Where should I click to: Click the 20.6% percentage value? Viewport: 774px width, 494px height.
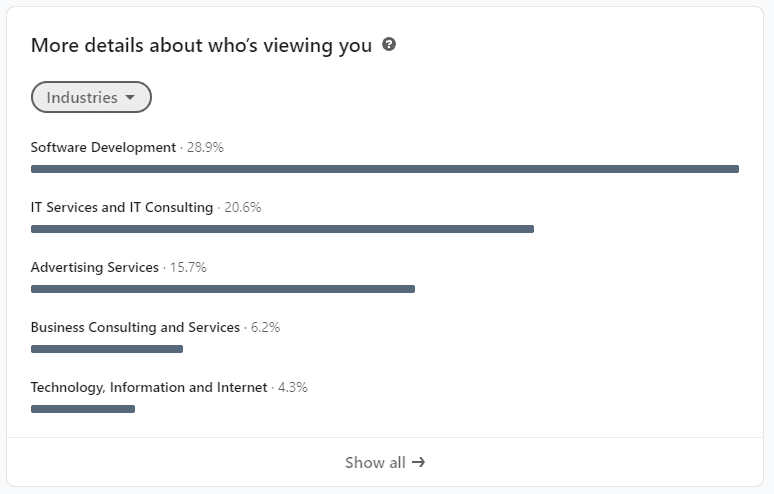[243, 207]
